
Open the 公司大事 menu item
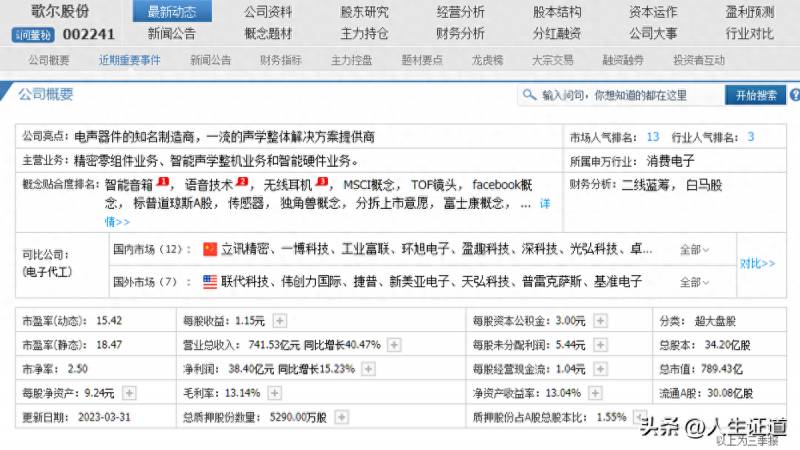pyautogui.click(x=653, y=34)
